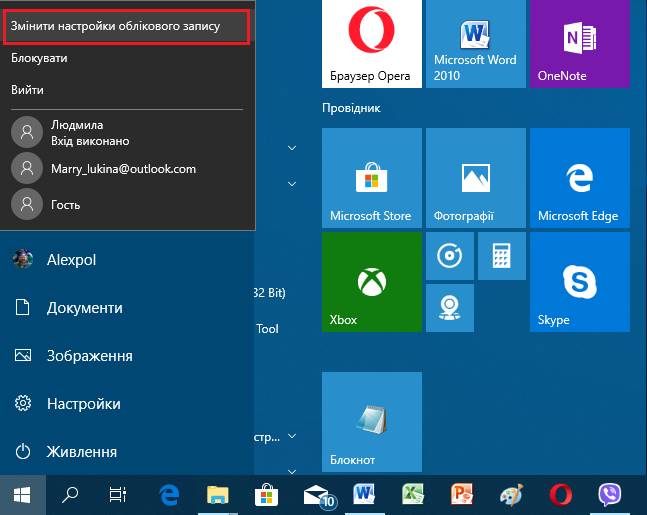Viewport: 647px width, 515px height.
Task: Open the Calculator small tile
Action: (502, 256)
